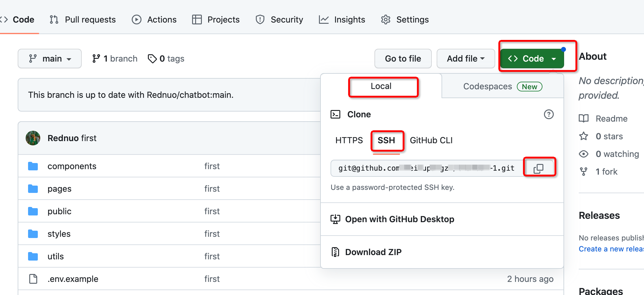Open the Pull requests tab

pyautogui.click(x=83, y=20)
